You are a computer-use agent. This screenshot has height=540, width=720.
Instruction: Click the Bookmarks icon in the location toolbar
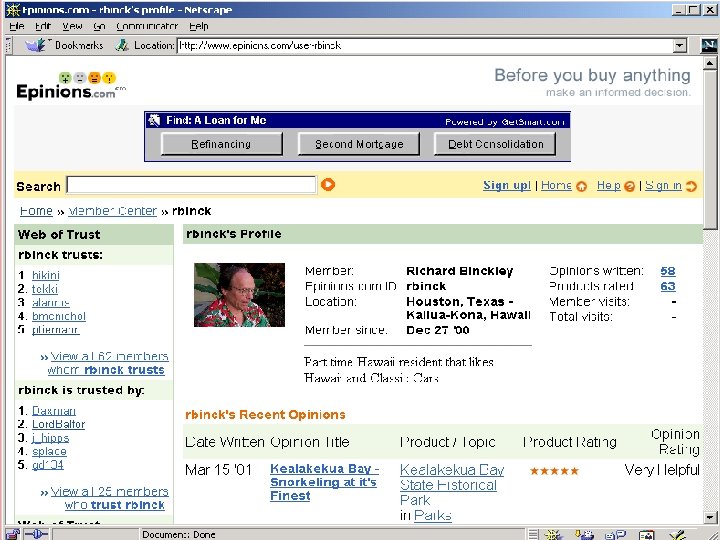[x=36, y=45]
